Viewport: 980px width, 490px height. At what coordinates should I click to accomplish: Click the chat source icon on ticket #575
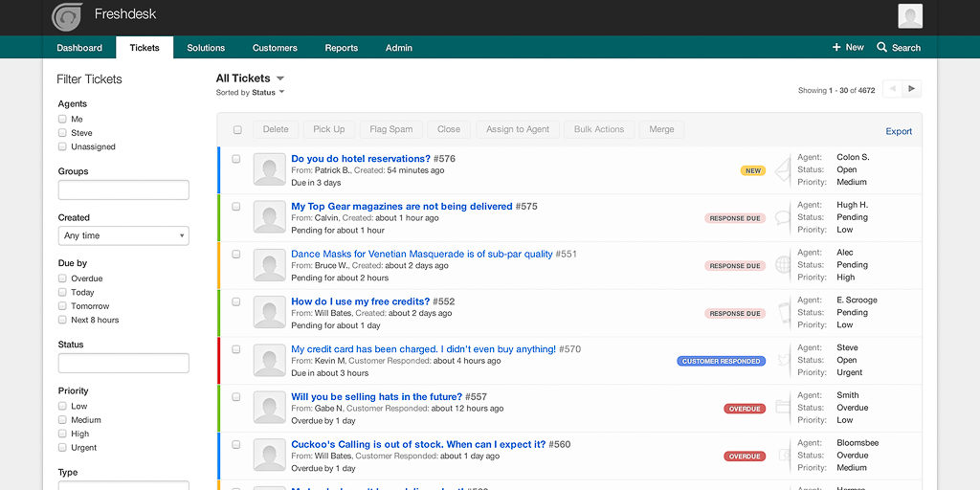click(x=783, y=217)
